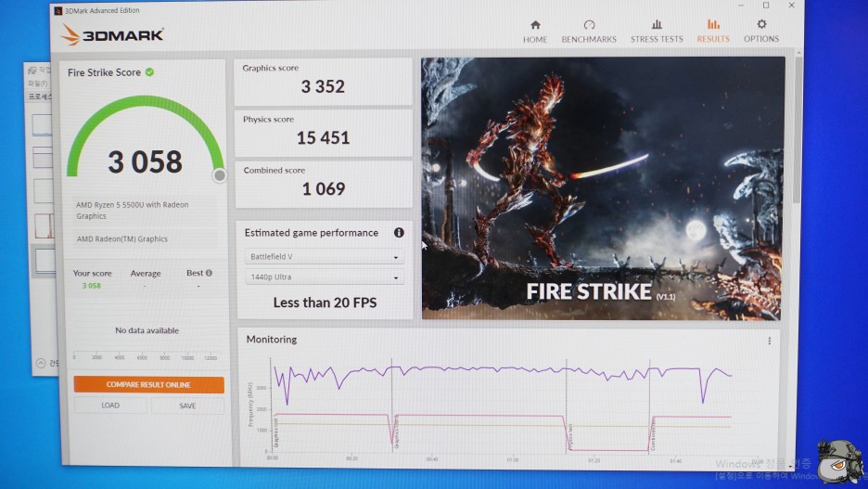Click the Combined score value 1 069
The image size is (868, 489).
pyautogui.click(x=324, y=189)
